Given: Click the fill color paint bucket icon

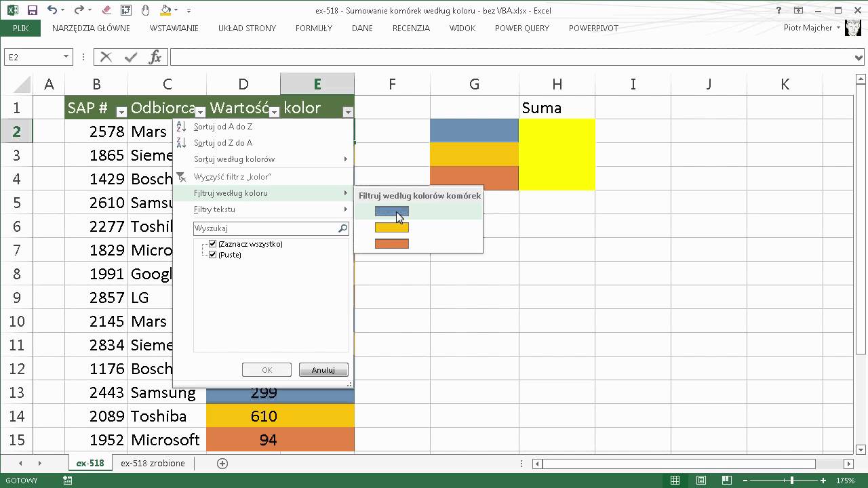Looking at the screenshot, I should click(165, 10).
